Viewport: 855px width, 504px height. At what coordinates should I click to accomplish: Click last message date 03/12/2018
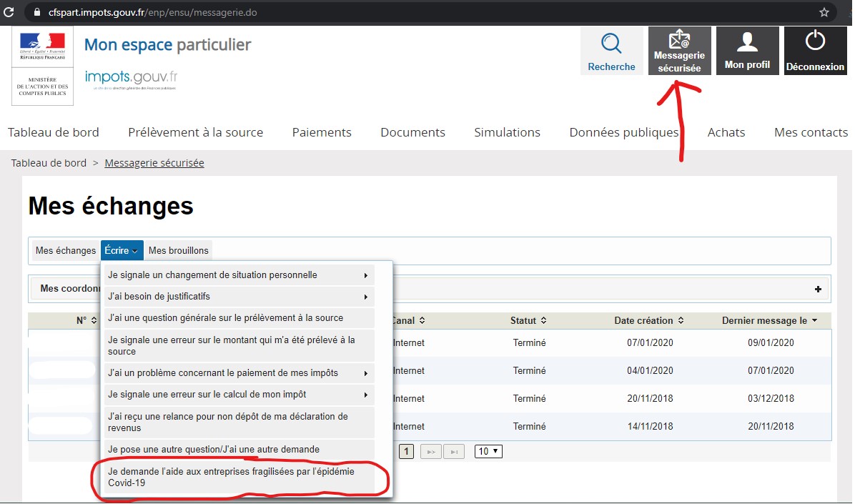click(771, 398)
